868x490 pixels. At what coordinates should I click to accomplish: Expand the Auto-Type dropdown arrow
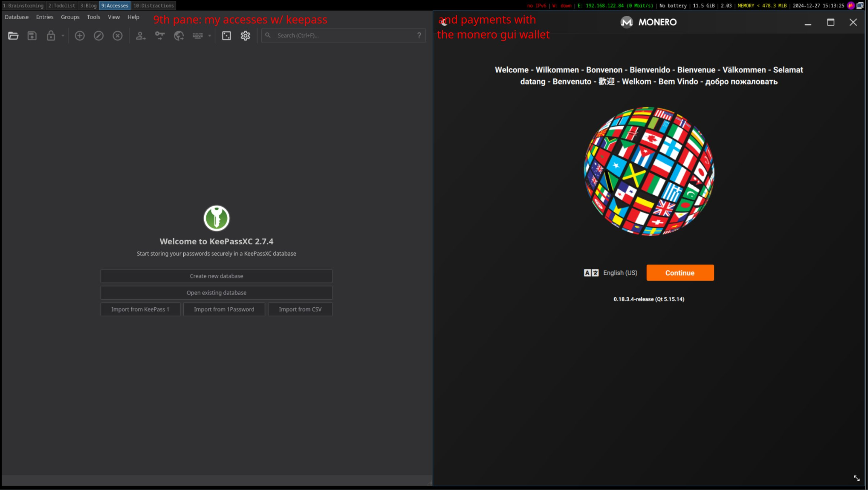[210, 36]
